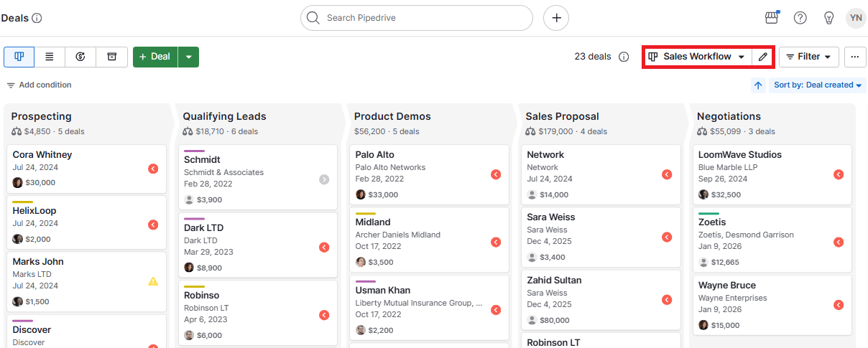Select the Qualifying Leads stage header
The height and width of the screenshot is (348, 868).
(x=224, y=116)
